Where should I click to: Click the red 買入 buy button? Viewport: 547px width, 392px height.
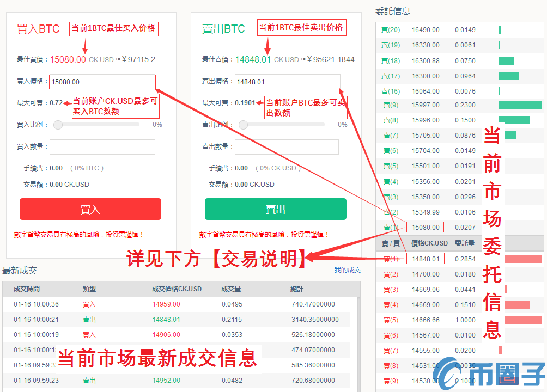coord(90,209)
